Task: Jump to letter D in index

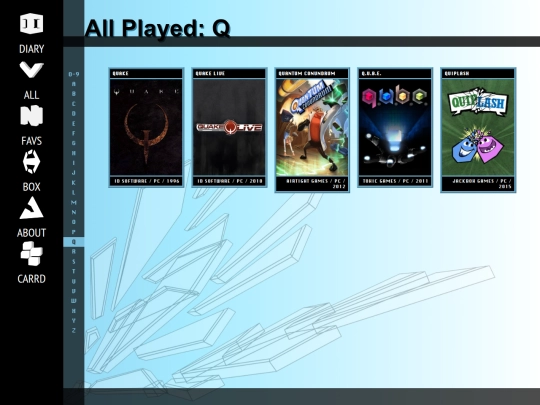Action: tap(74, 113)
